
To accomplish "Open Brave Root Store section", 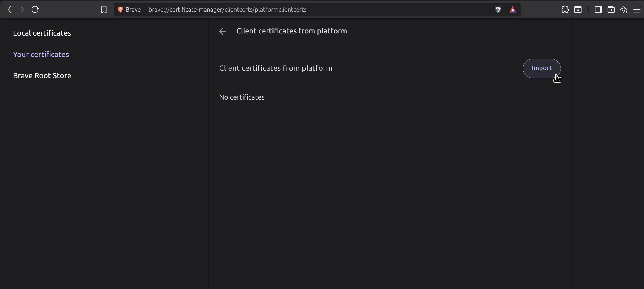I will (x=42, y=76).
